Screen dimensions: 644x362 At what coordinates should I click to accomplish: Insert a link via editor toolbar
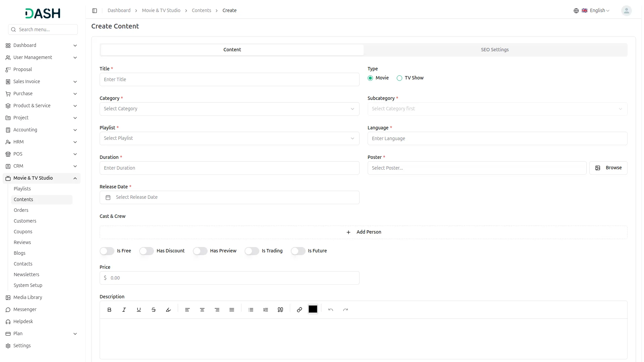[x=300, y=310]
